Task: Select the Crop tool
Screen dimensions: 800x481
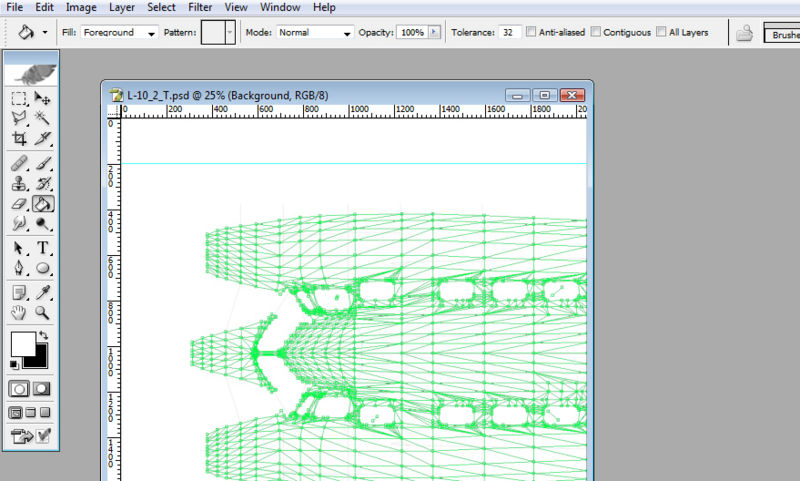Action: pos(19,139)
